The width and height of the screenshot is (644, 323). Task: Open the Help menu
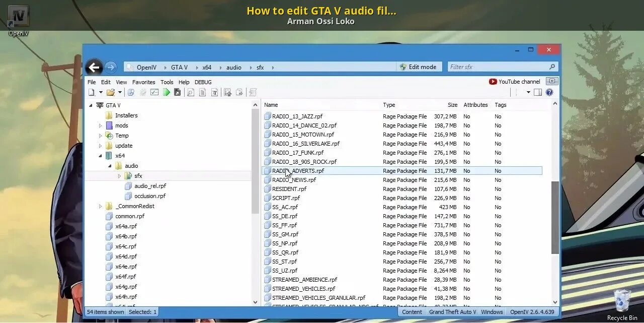184,82
